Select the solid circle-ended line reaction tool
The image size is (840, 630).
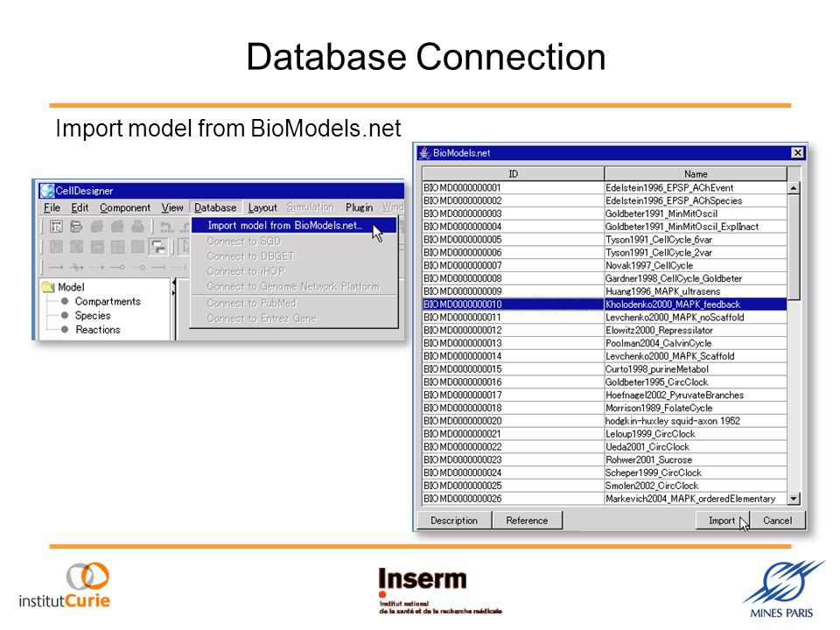coord(117,268)
